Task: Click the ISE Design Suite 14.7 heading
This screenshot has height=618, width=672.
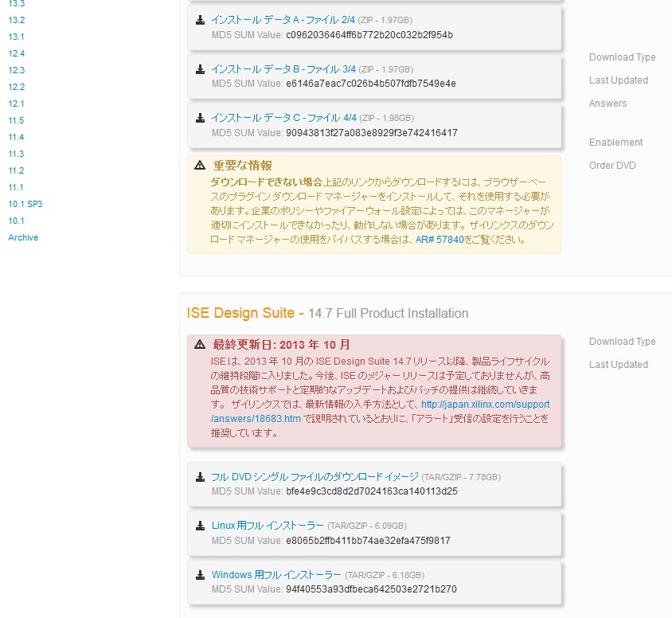Action: point(327,313)
